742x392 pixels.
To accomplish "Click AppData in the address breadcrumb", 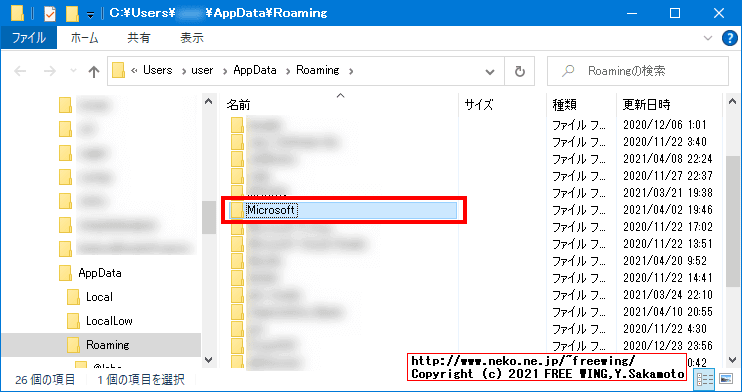I will pos(255,70).
